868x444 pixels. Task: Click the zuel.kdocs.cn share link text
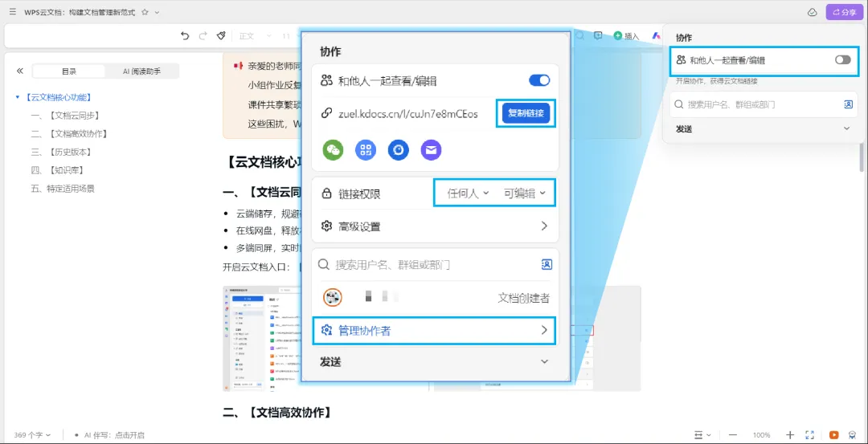407,114
